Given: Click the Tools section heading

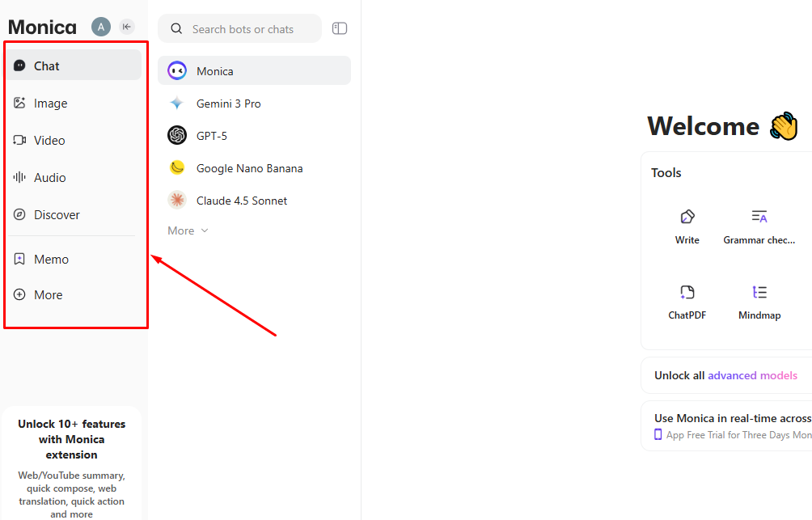Looking at the screenshot, I should [666, 172].
